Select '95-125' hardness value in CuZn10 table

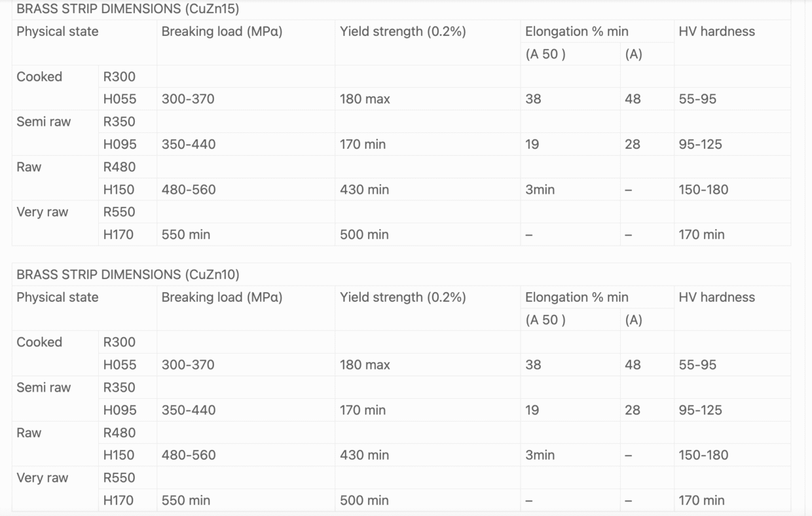pyautogui.click(x=700, y=410)
